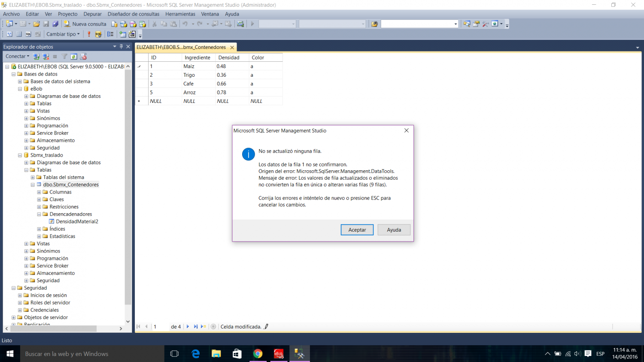Open the Archivo menu
The image size is (644, 362).
tap(12, 14)
